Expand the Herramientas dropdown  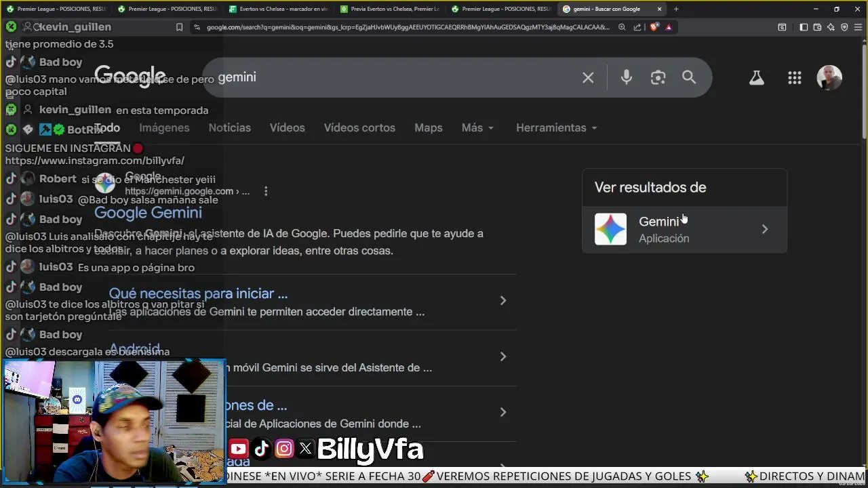[557, 127]
